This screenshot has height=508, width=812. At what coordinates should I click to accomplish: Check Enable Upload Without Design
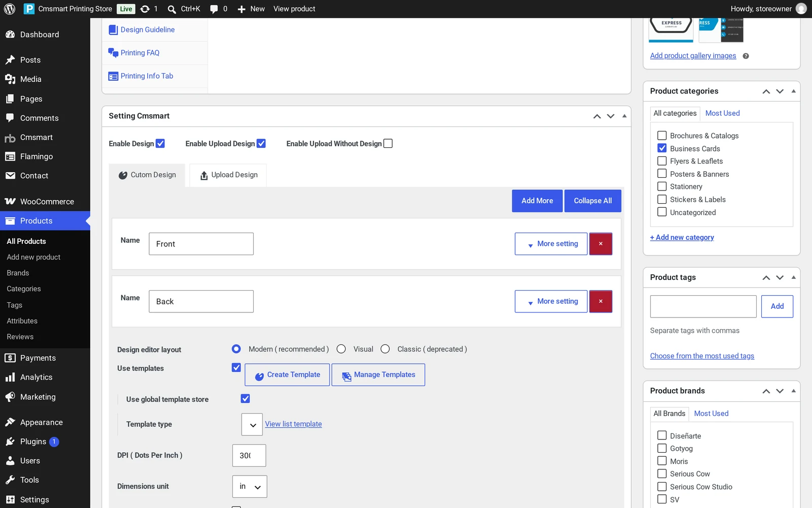coord(388,143)
